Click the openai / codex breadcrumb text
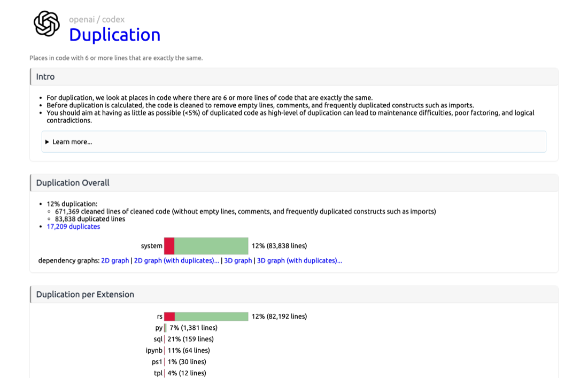 point(97,19)
